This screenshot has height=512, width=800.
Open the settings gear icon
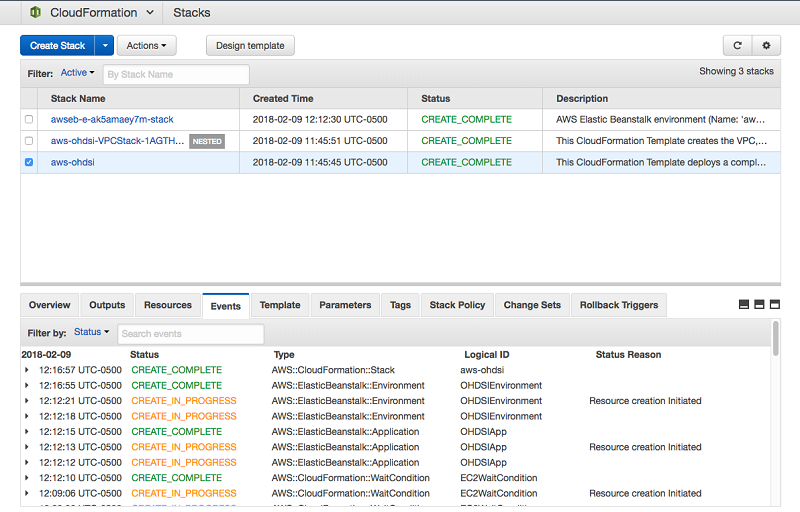tap(766, 45)
